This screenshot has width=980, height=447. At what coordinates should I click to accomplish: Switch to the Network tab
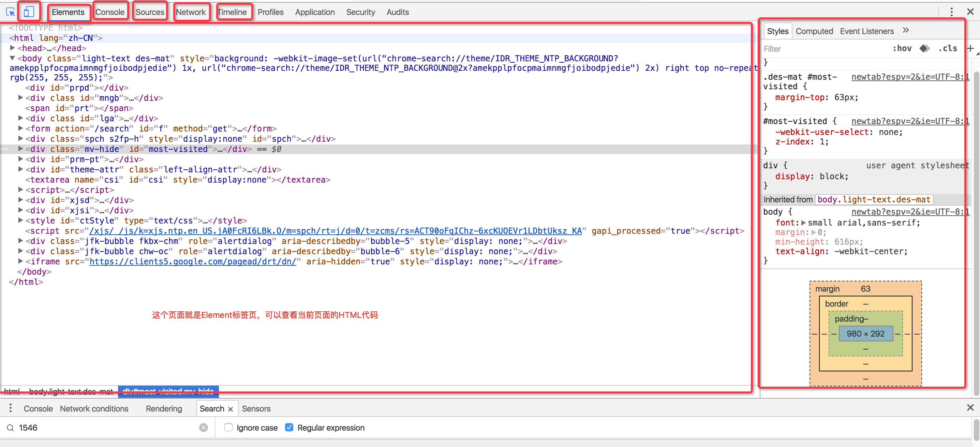(x=191, y=12)
